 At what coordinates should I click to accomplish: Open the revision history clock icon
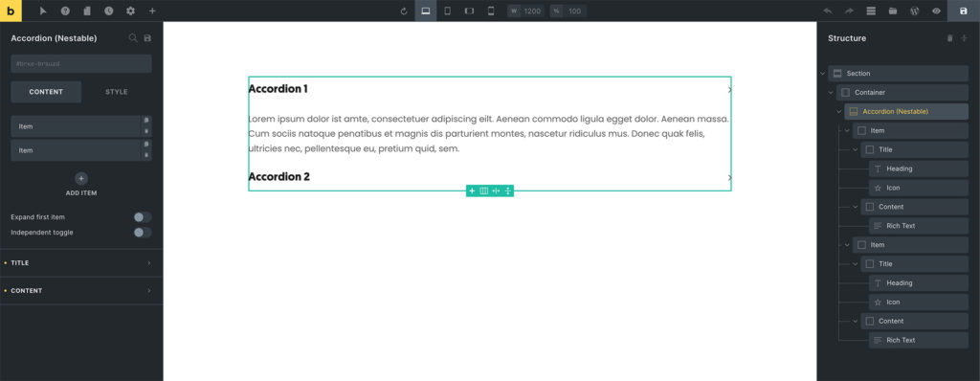(x=109, y=11)
